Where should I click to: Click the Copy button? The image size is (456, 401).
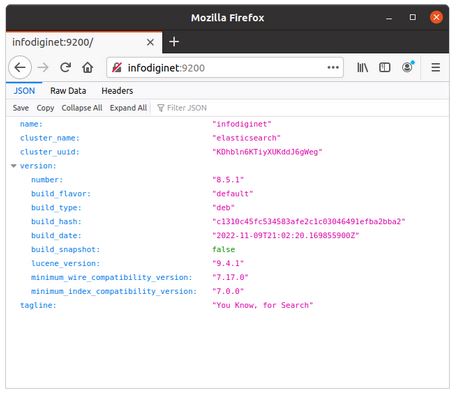[x=45, y=108]
